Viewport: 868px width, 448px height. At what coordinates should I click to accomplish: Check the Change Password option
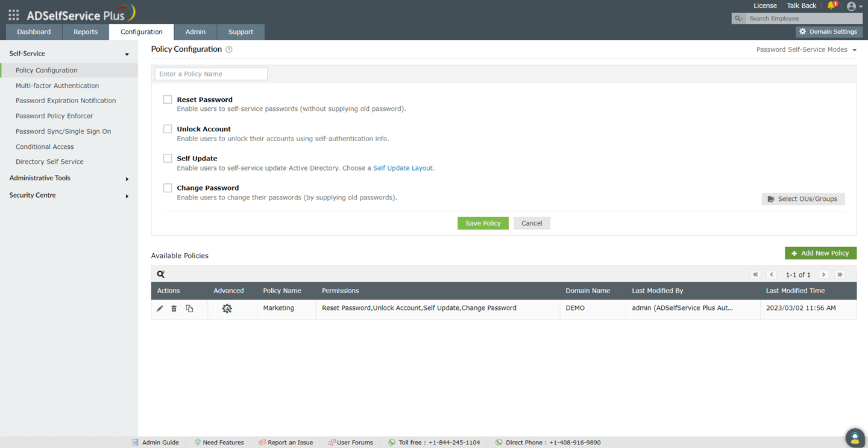click(168, 188)
